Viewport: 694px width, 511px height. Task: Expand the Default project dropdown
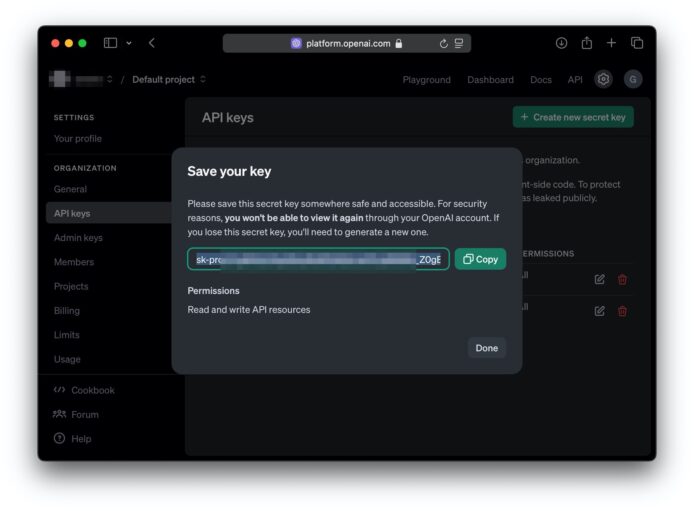coord(169,79)
